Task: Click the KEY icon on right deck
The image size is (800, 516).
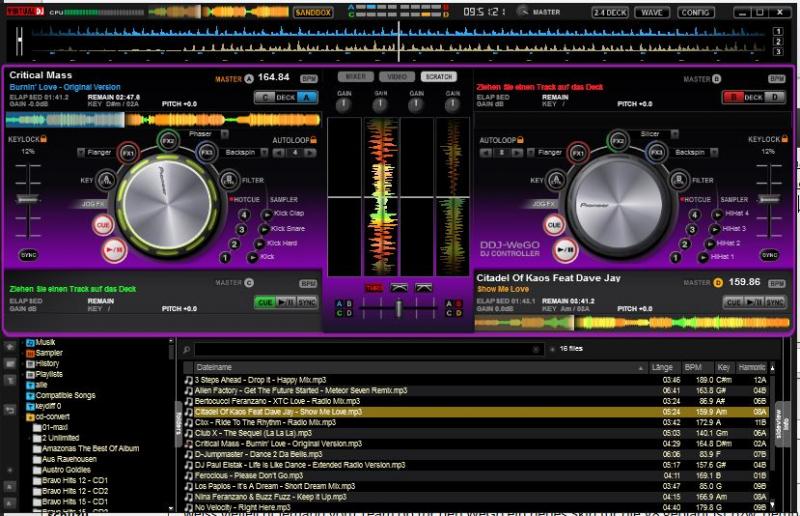Action: tap(555, 181)
